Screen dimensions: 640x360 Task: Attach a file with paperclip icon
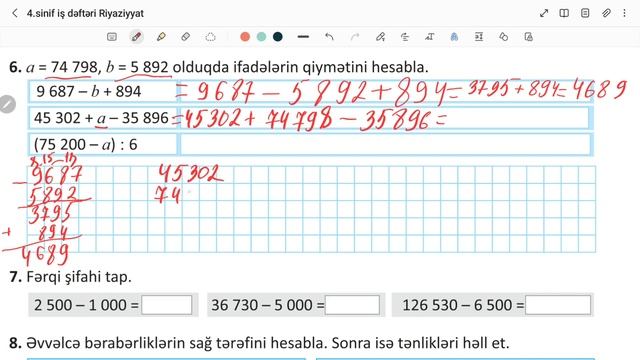606,13
